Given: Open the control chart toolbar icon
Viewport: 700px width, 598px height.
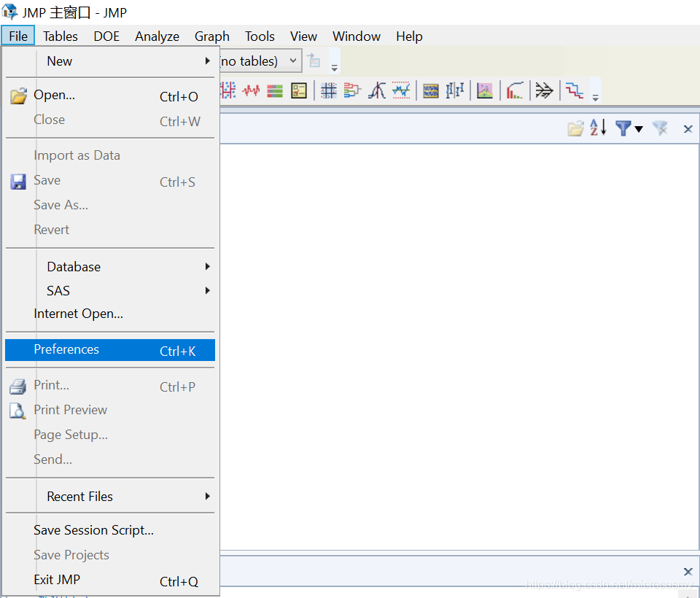Looking at the screenshot, I should coord(401,90).
